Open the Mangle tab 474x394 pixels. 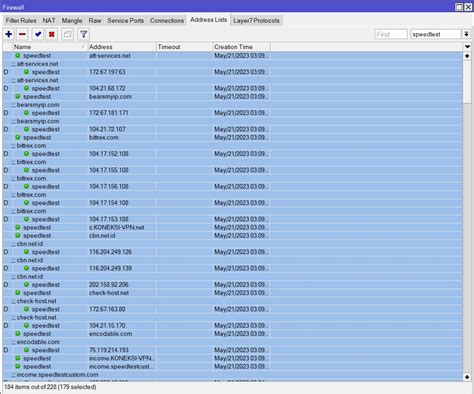click(x=72, y=21)
